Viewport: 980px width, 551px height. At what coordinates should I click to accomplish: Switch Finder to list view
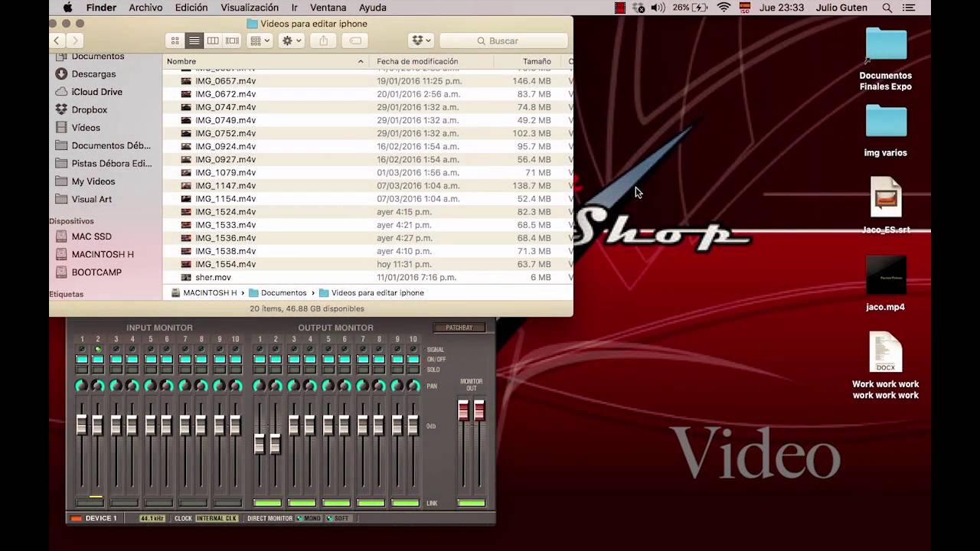(194, 41)
